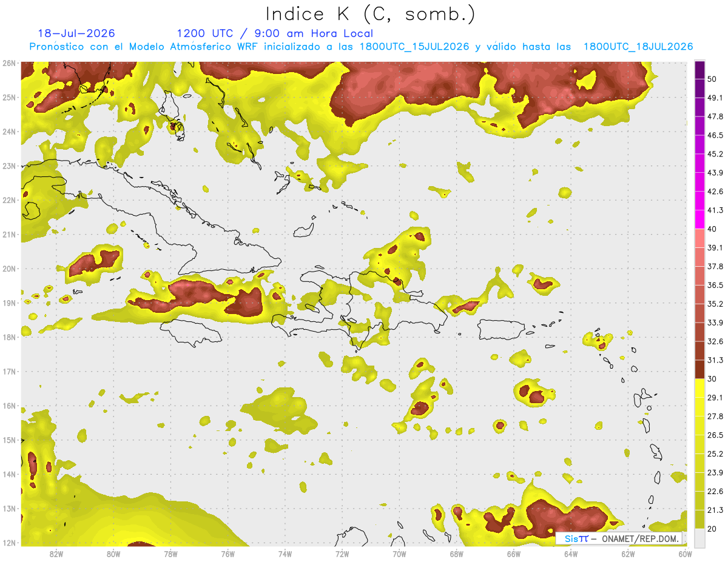Click the colorbar value '47.8'

point(715,116)
